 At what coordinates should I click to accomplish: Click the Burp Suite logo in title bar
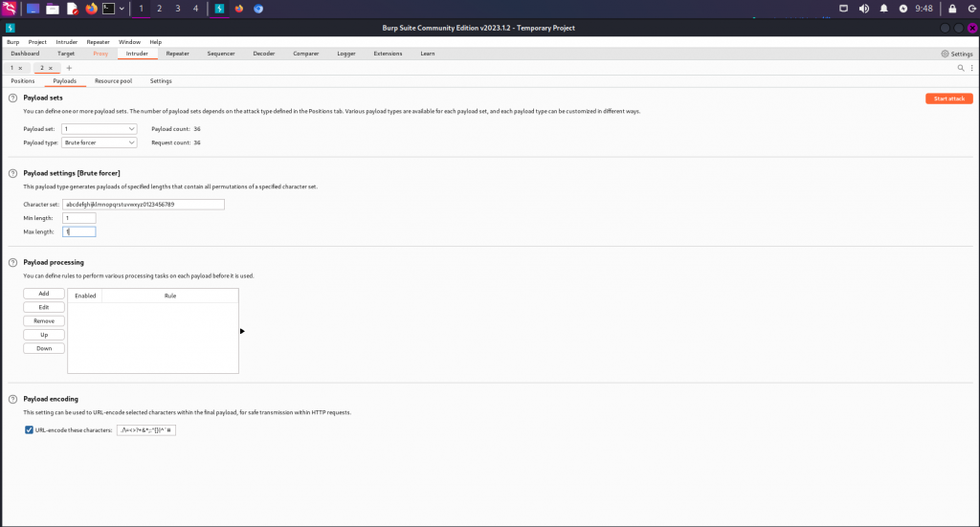(10, 28)
